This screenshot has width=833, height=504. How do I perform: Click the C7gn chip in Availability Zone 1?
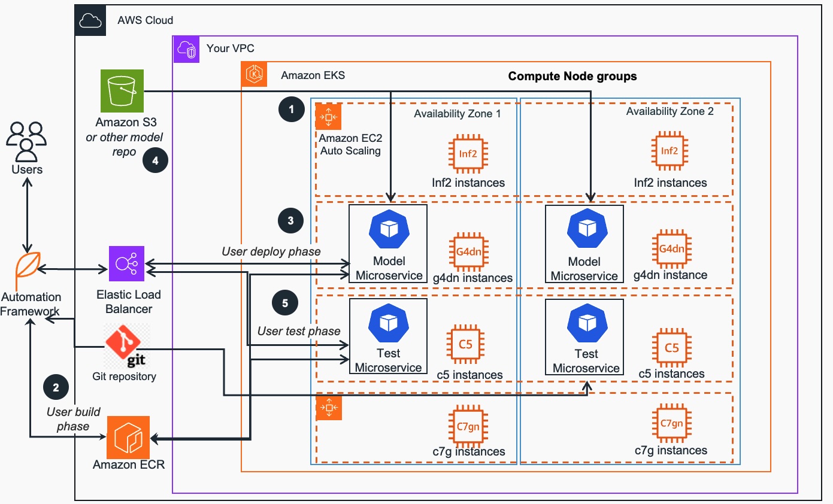point(468,426)
